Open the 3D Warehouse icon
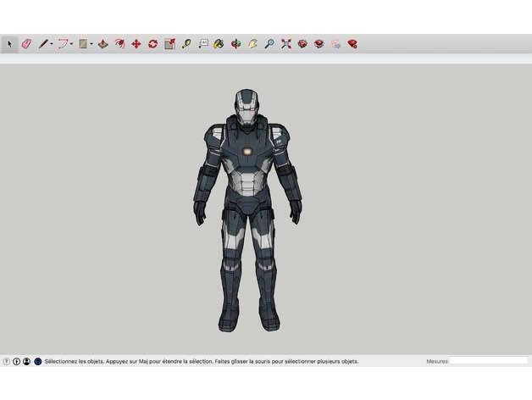The image size is (532, 400). point(302,44)
